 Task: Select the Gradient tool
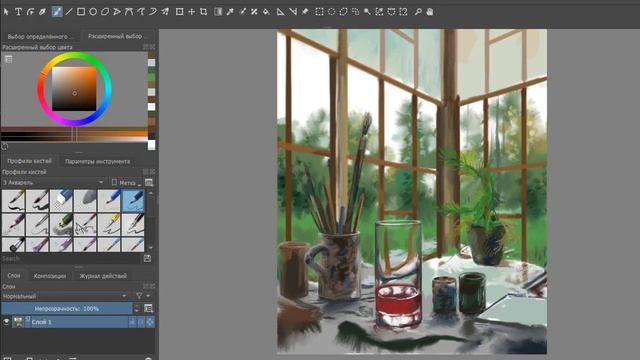218,12
